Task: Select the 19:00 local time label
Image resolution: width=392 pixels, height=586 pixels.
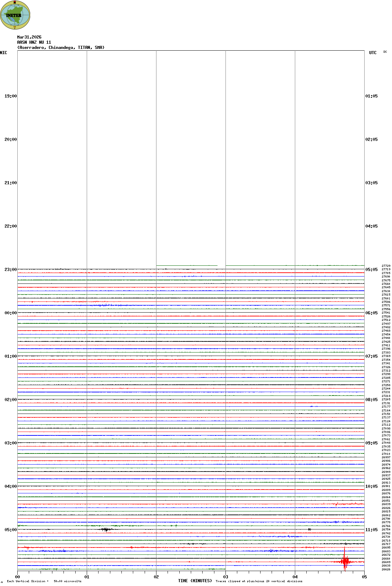Action: coord(10,96)
